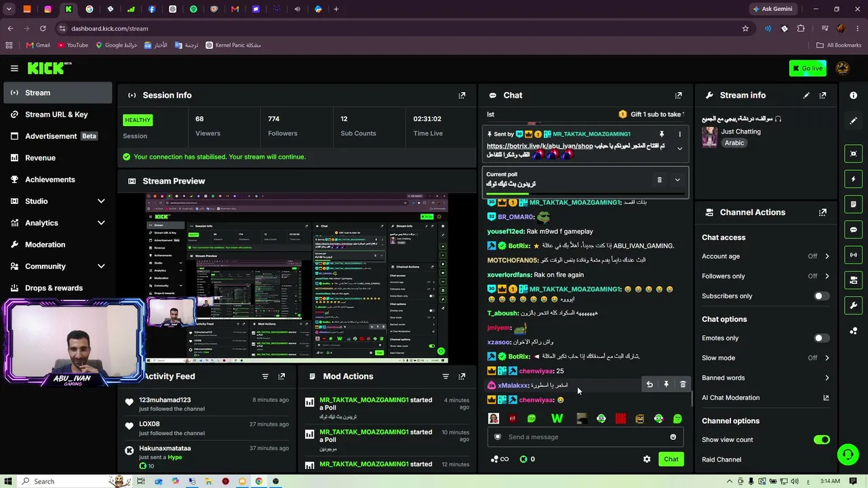This screenshot has height=488, width=868.
Task: Filter the Activity Feed
Action: (265, 376)
